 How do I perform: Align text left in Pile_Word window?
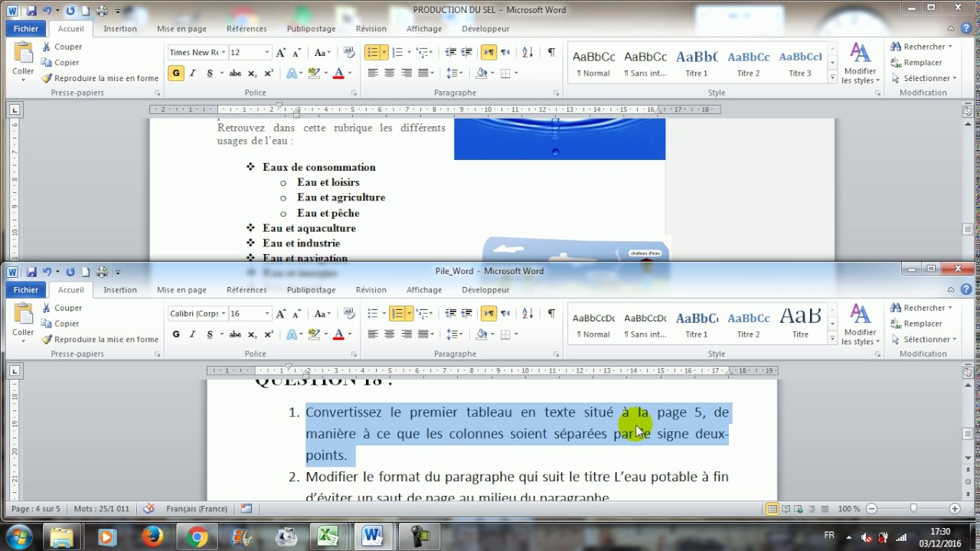pos(373,334)
